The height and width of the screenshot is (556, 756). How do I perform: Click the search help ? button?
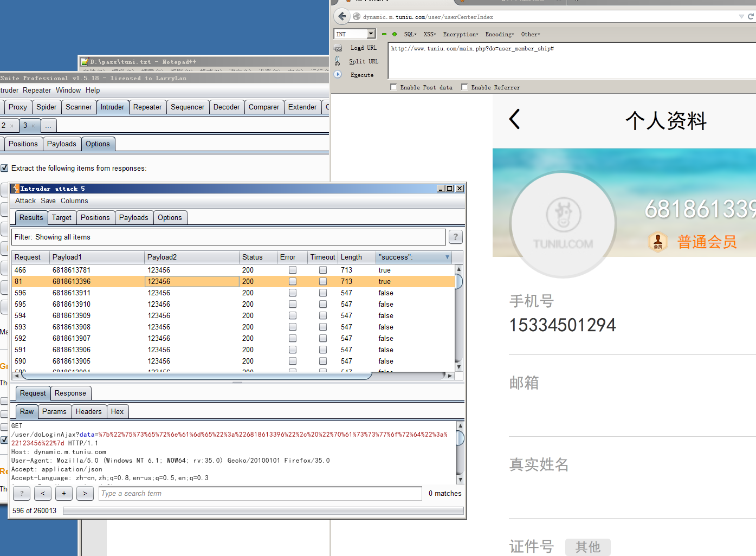click(22, 493)
